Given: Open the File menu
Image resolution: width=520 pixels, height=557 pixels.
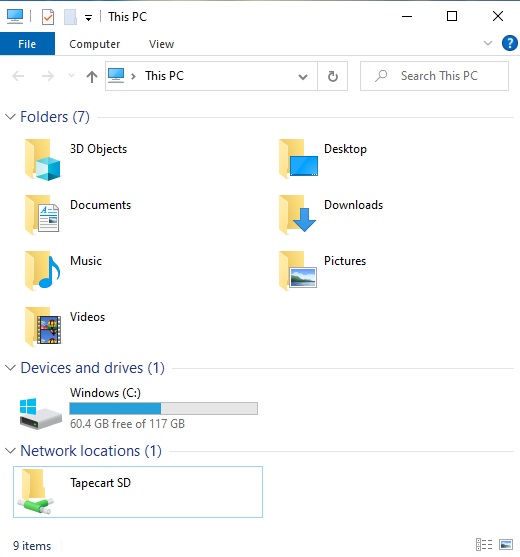Looking at the screenshot, I should click(x=27, y=44).
